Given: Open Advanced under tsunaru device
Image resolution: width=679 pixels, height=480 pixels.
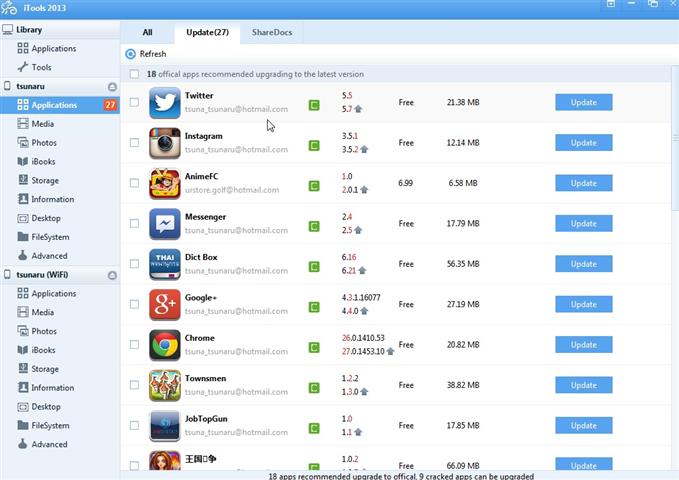Looking at the screenshot, I should coord(42,256).
